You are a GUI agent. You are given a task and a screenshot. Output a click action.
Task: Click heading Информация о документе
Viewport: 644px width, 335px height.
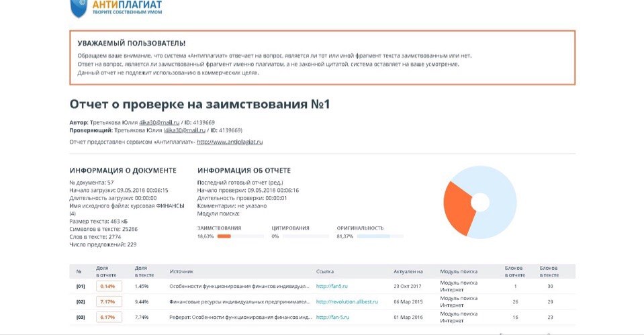123,171
